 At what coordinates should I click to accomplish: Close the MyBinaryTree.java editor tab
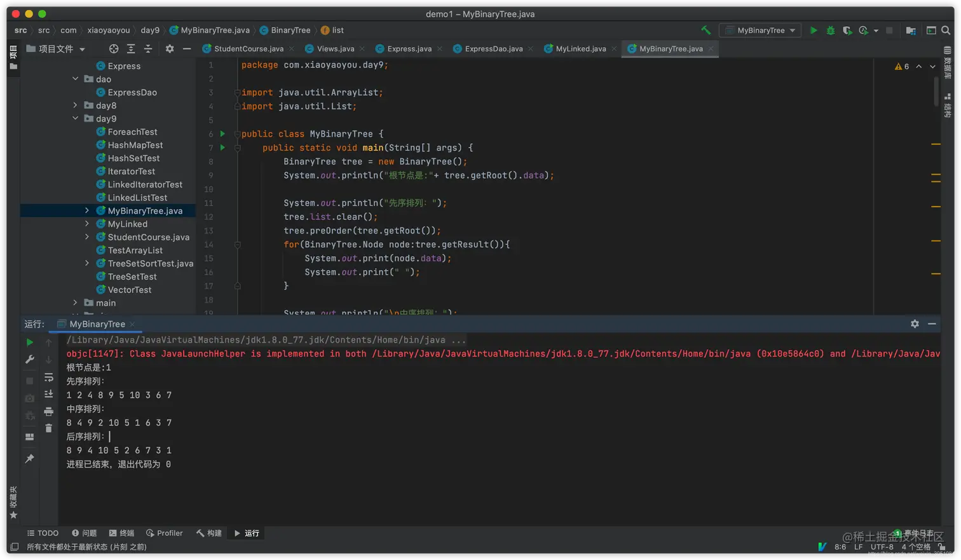[711, 49]
